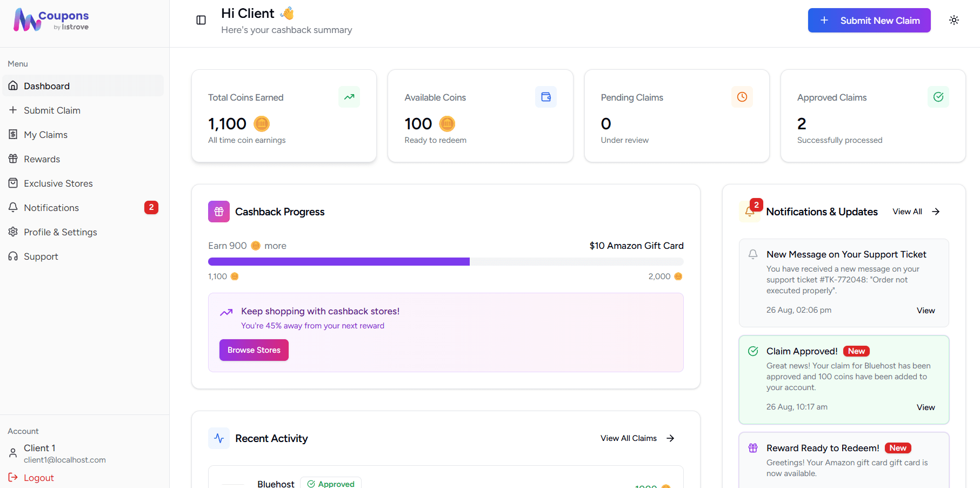Click the Recent Activity pulse icon
980x488 pixels.
(x=219, y=438)
